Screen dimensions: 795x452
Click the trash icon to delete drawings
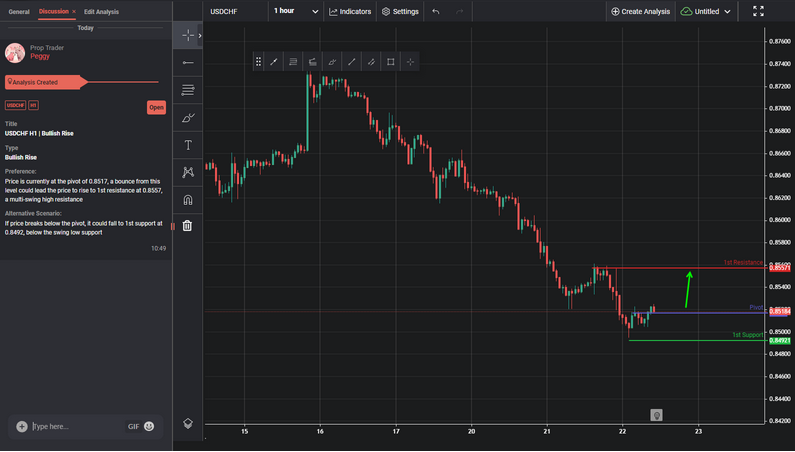(187, 226)
